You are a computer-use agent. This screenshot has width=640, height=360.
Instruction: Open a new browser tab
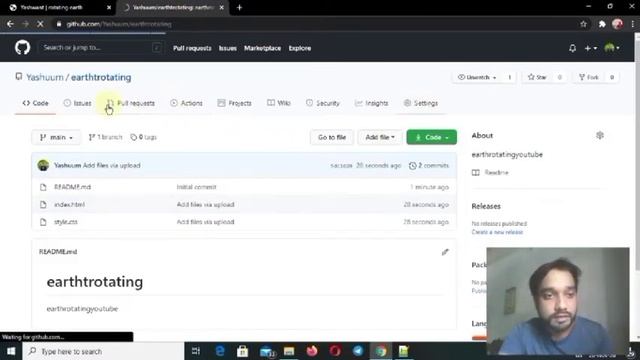coord(239,7)
